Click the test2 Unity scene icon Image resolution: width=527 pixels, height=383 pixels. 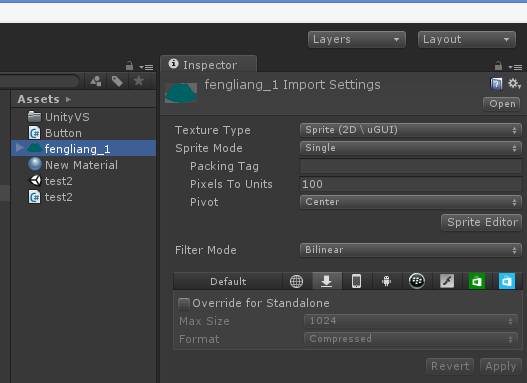pos(35,181)
